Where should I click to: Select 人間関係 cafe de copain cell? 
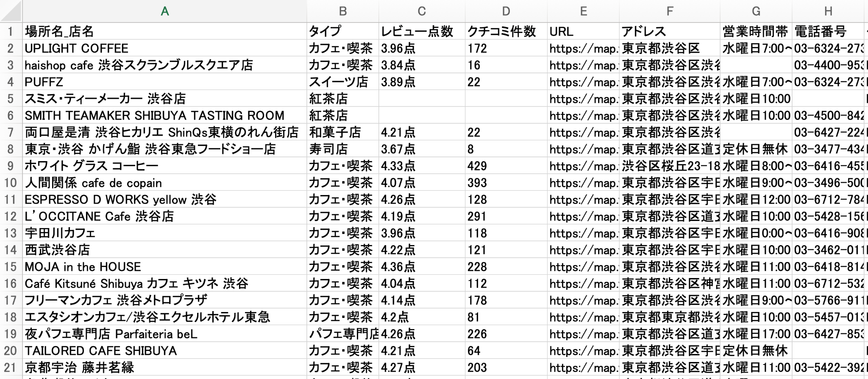click(164, 183)
